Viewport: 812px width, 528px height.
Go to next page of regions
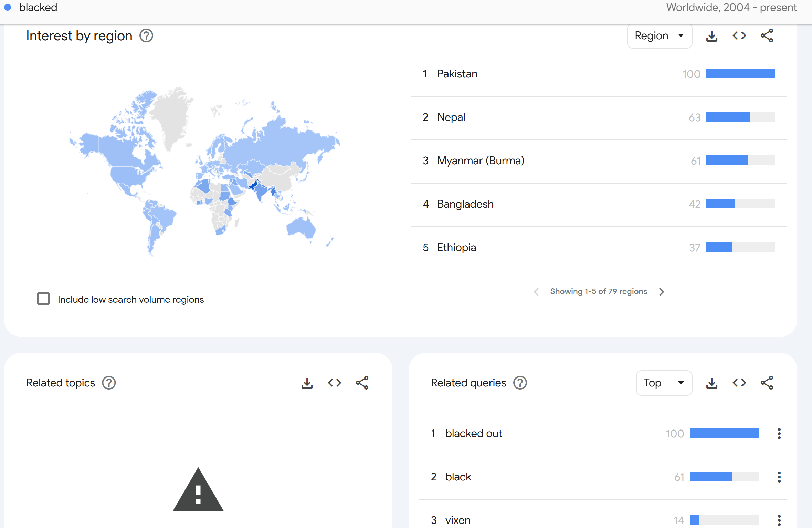pyautogui.click(x=661, y=292)
